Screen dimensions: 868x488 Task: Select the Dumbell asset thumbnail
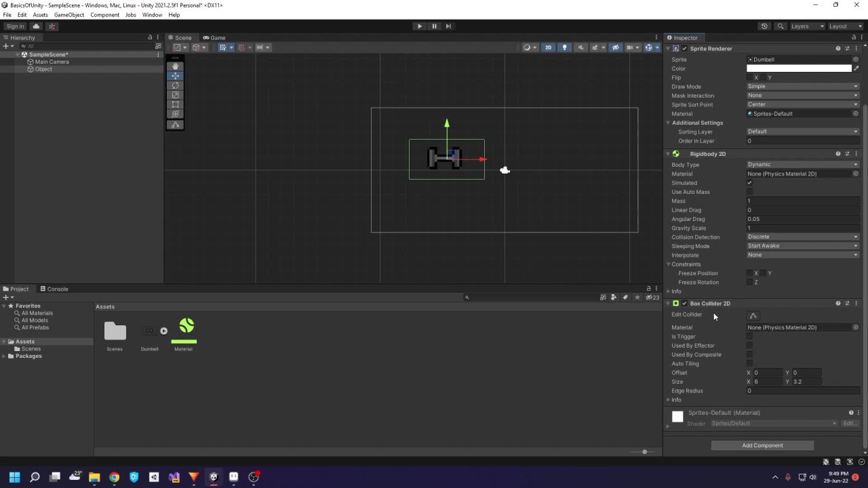coord(149,331)
